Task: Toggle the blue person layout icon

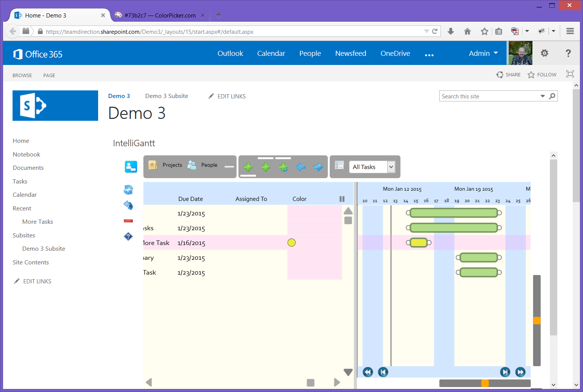Action: (x=131, y=166)
